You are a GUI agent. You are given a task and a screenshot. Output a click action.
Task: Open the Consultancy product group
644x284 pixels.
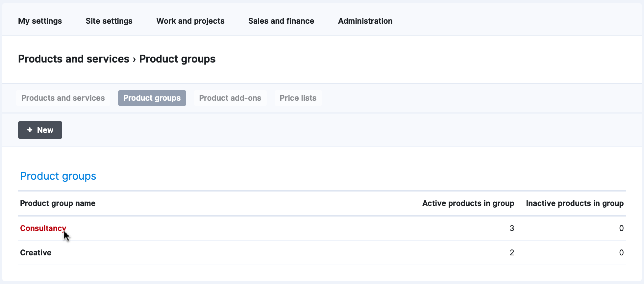(43, 228)
